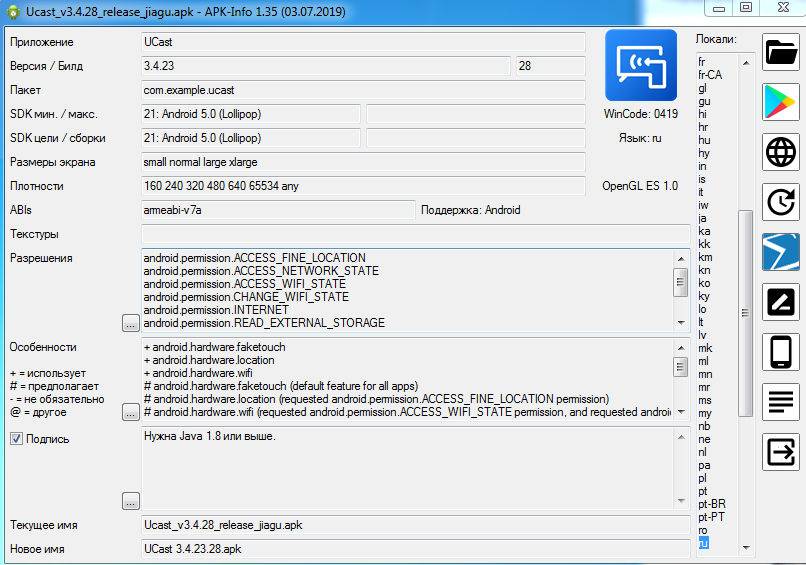The width and height of the screenshot is (806, 565).
Task: Click 'Нужна Java 1.8 или выше.' text
Action: click(210, 436)
